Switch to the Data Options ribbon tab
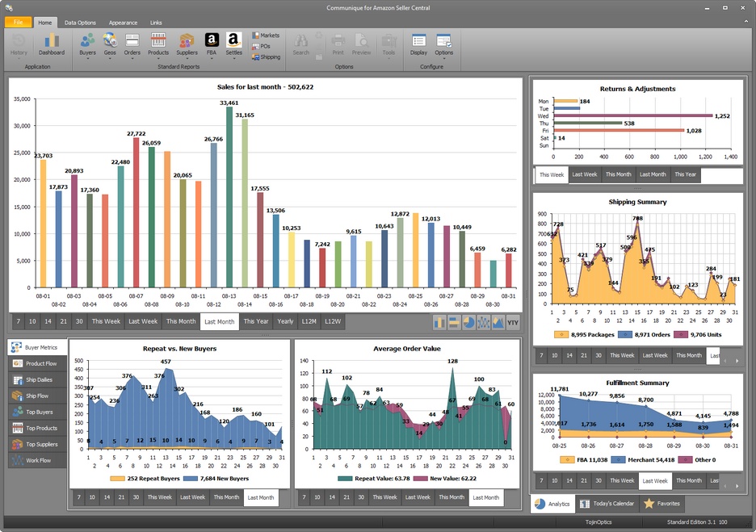Screen dimensions: 756x532 [80, 23]
